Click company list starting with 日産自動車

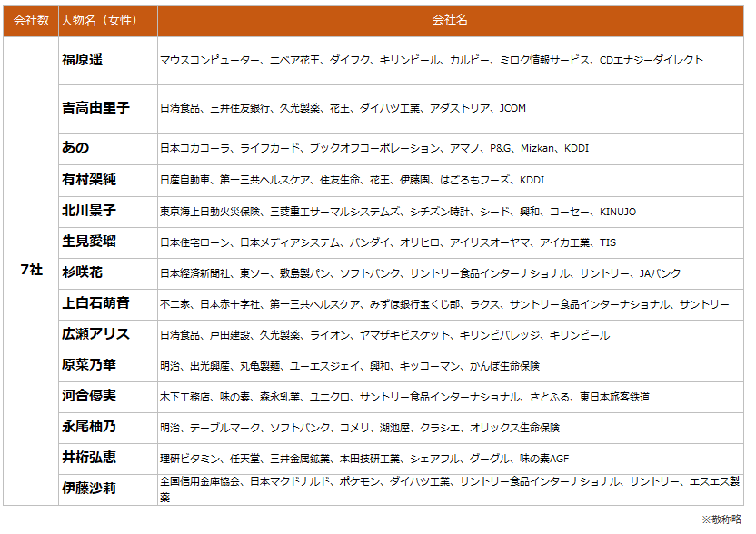coord(352,180)
